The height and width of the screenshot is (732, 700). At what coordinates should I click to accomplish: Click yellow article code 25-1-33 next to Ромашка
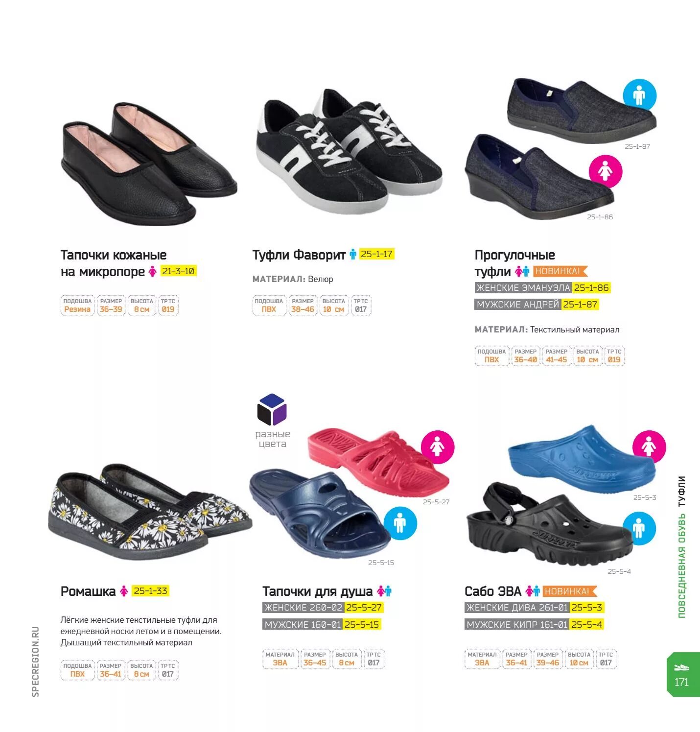(151, 591)
